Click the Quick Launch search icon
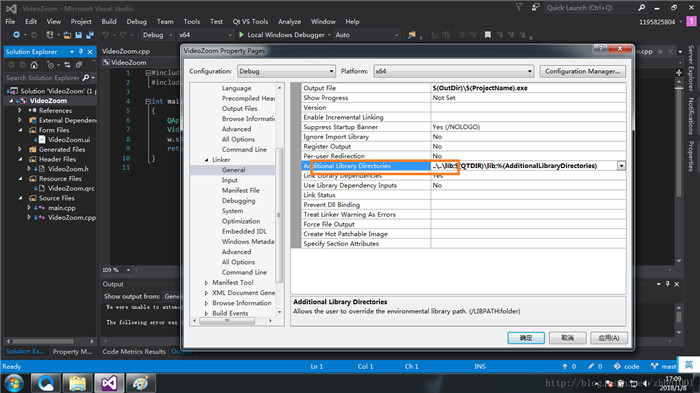Screen dimensions: 700x393 pos(642,8)
